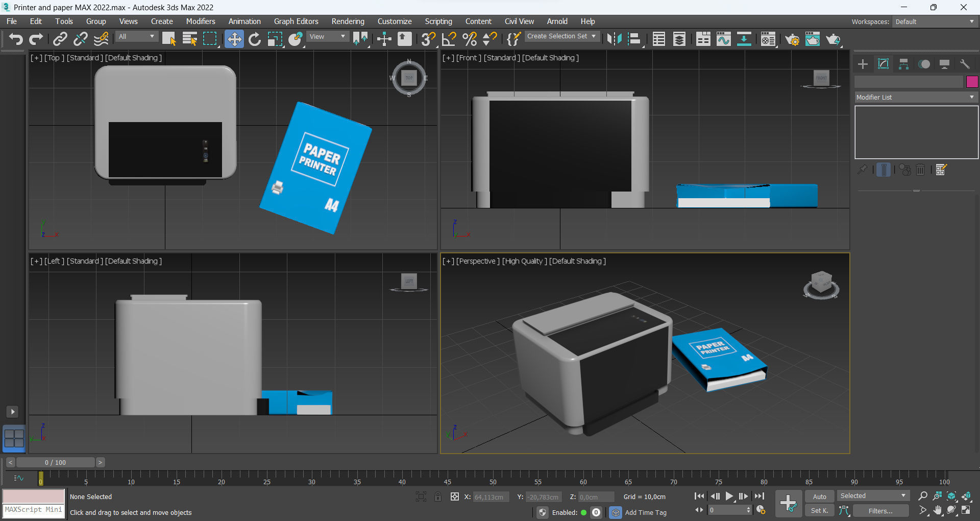Activate the Select and Rotate tool
980x521 pixels.
point(255,39)
